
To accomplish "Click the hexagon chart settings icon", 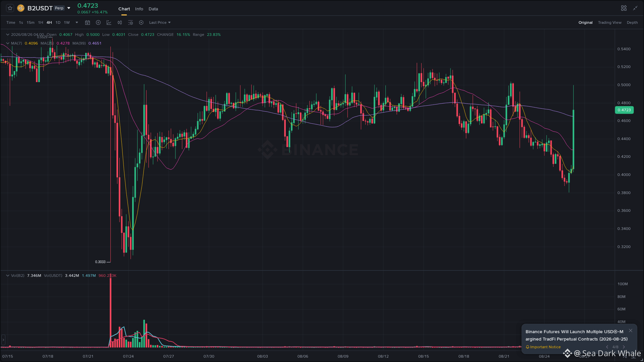I will coord(141,22).
